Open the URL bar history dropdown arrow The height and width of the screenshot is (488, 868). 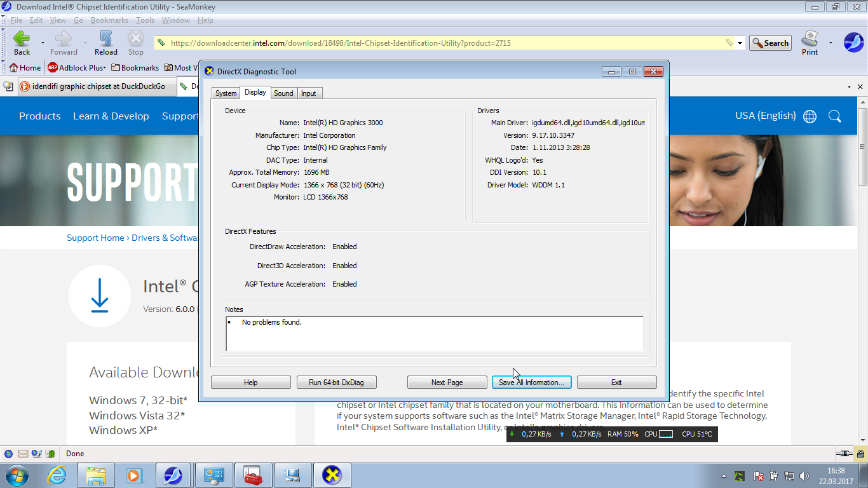tap(740, 43)
